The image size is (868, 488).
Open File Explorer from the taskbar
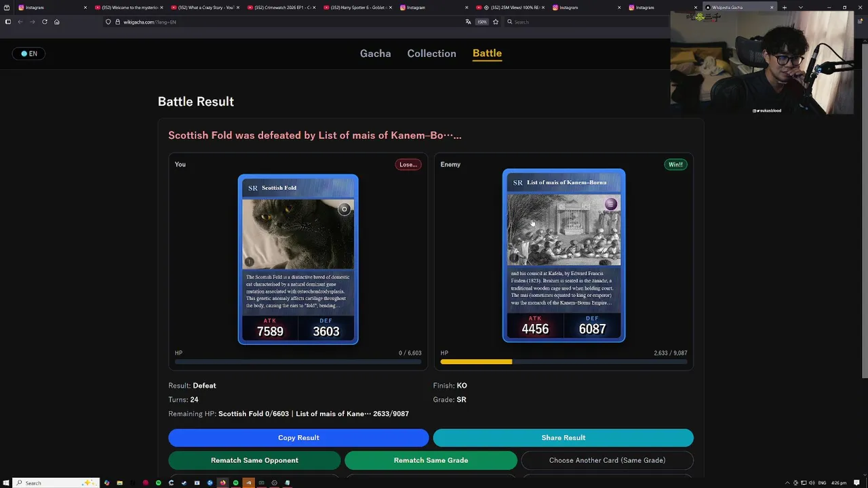point(119,483)
